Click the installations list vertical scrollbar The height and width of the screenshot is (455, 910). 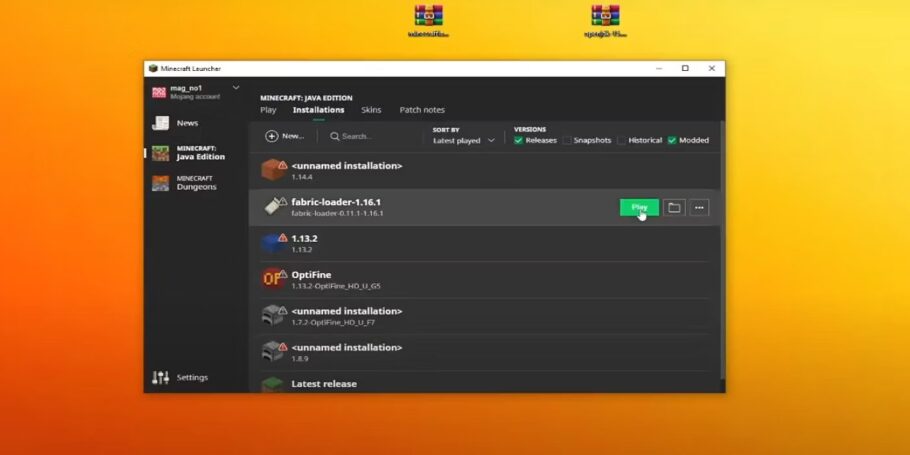pyautogui.click(x=722, y=250)
